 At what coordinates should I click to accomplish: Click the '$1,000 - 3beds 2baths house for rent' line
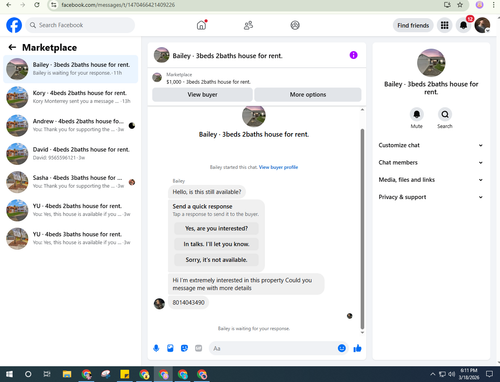[208, 82]
